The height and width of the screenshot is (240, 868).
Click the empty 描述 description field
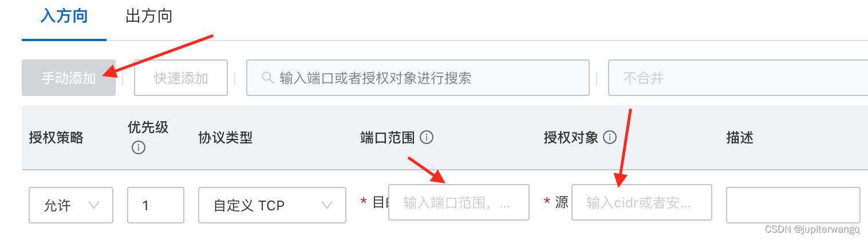point(793,205)
